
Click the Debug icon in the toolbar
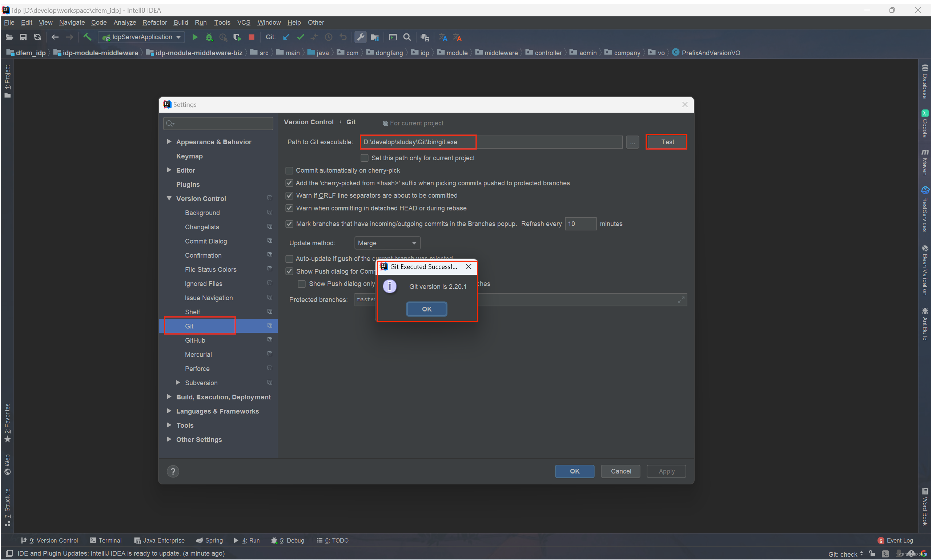click(209, 37)
